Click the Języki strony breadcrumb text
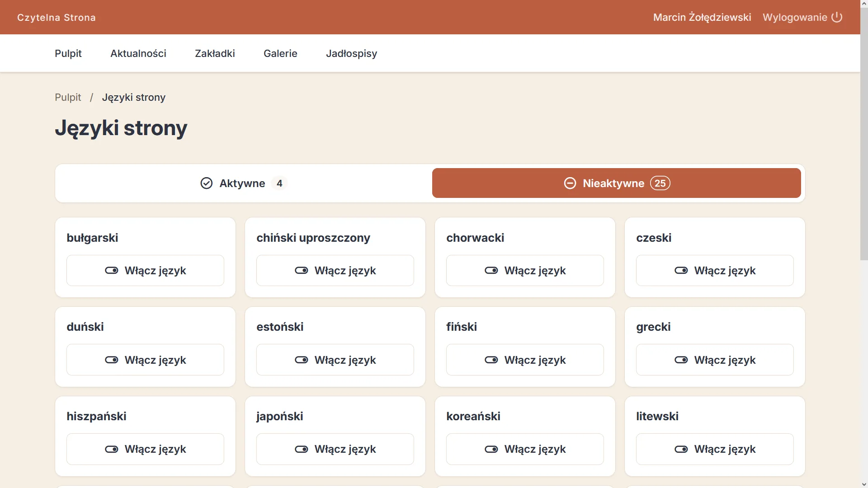Image resolution: width=868 pixels, height=488 pixels. pyautogui.click(x=134, y=97)
